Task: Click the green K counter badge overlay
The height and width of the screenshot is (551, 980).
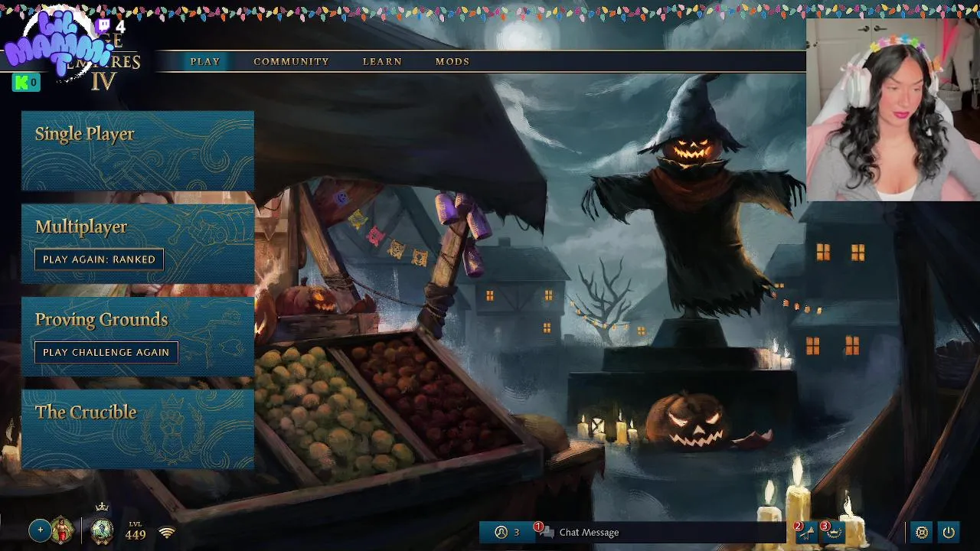Action: [25, 83]
